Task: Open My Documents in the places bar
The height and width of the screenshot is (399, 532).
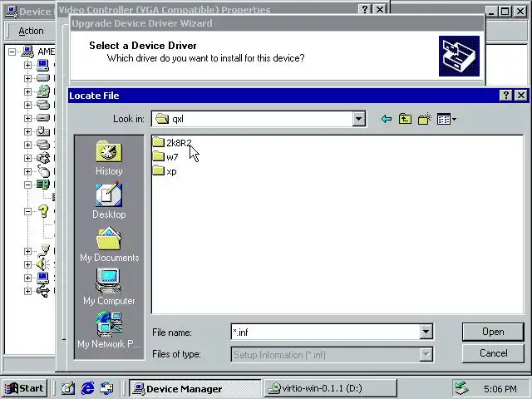Action: (x=109, y=244)
